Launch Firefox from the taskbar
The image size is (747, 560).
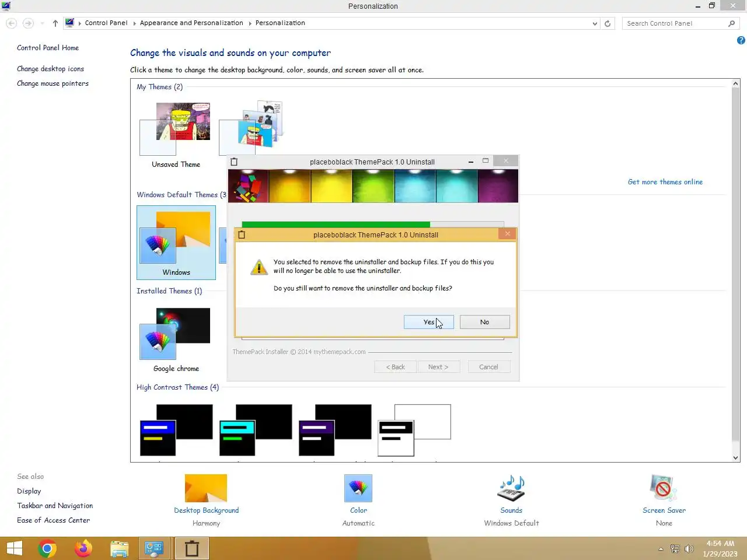pos(83,549)
